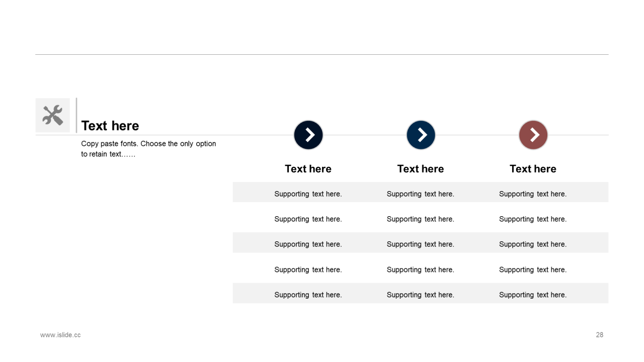
Task: Select the large bold "Text here" title beside tools icon
Action: coord(110,126)
